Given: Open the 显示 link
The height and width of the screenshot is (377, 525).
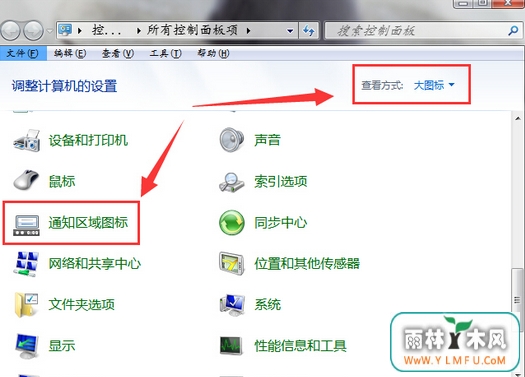Looking at the screenshot, I should 62,346.
